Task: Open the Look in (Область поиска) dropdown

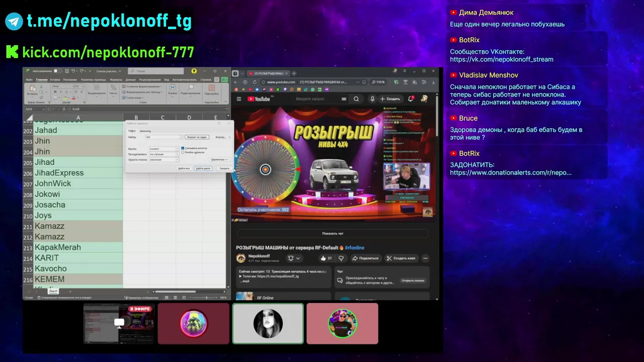Action: point(177,160)
